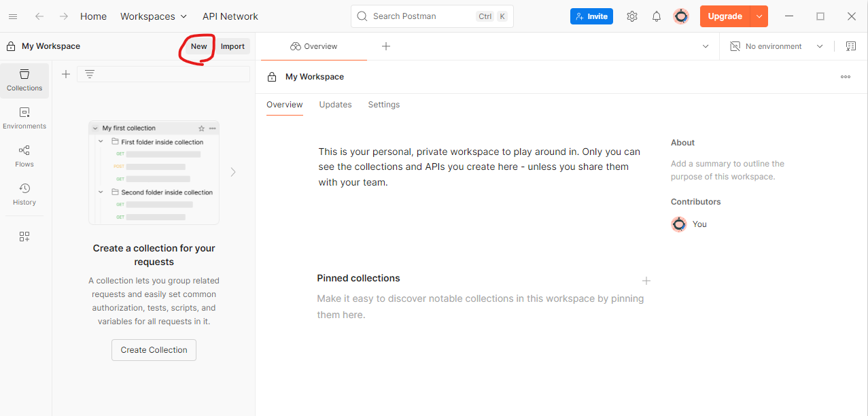Go back with the left arrow
868x416 pixels.
click(x=39, y=16)
